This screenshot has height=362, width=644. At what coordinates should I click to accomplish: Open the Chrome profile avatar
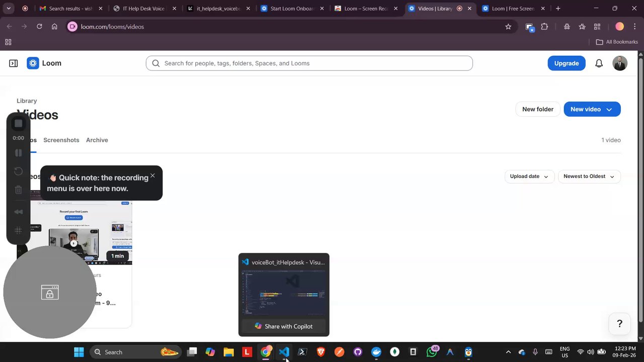[x=620, y=27]
